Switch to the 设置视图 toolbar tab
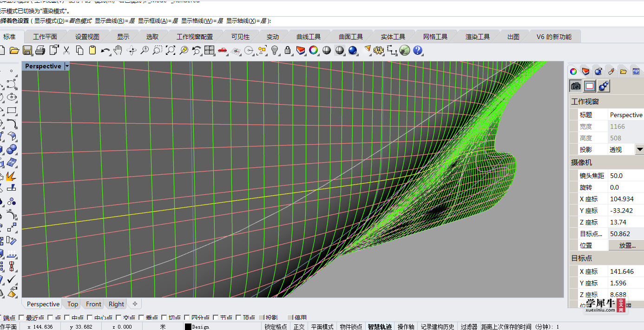The image size is (644, 330). point(87,37)
